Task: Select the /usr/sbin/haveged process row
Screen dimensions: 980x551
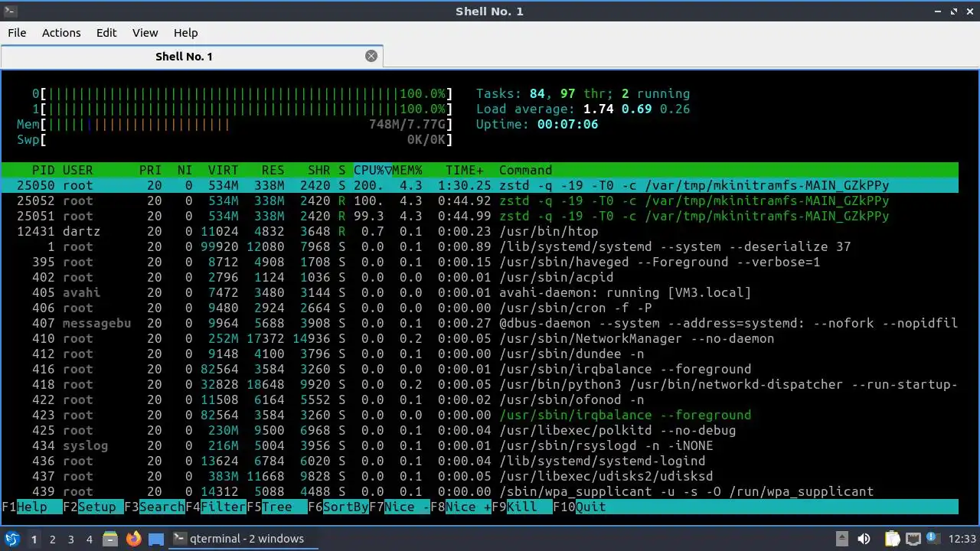Action: (x=480, y=262)
